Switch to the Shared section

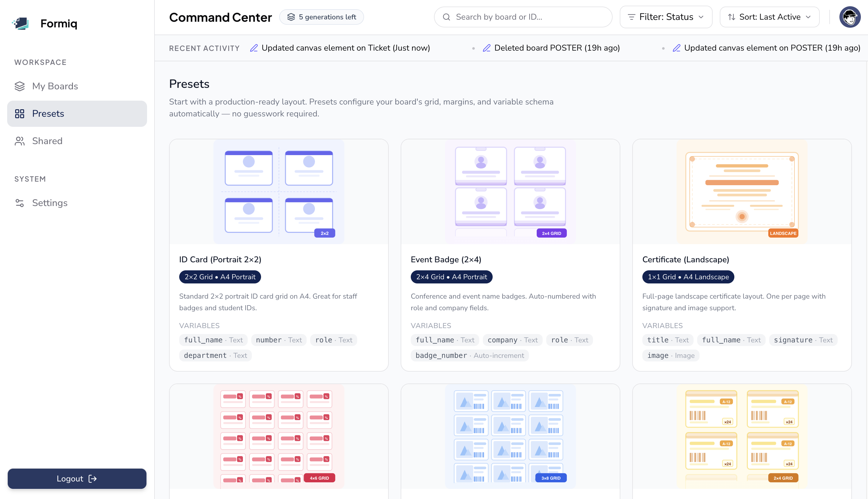47,141
